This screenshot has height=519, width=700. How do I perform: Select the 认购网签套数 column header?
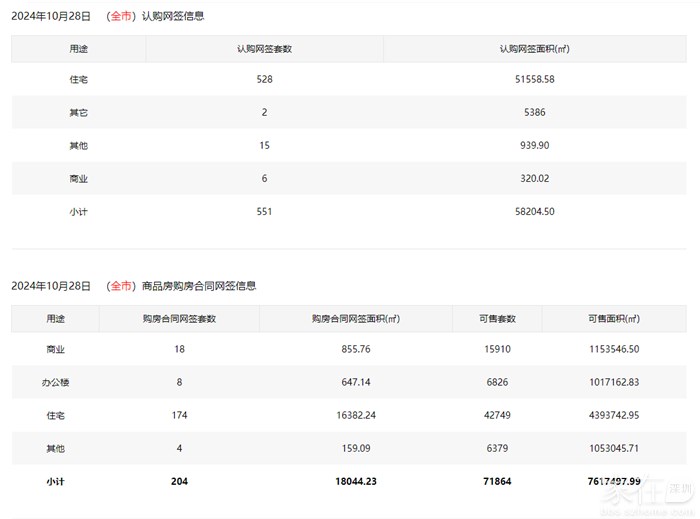click(264, 48)
